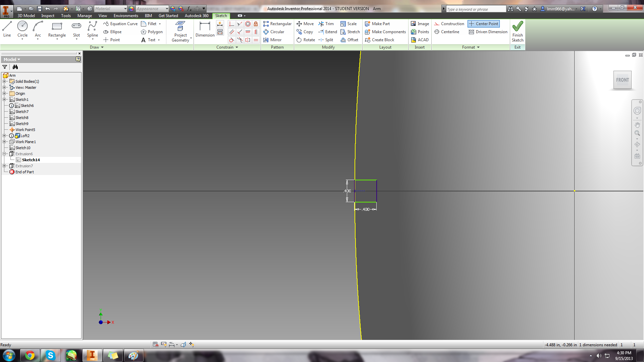Open Chrome from the taskbar
644x362 pixels.
tap(30, 355)
